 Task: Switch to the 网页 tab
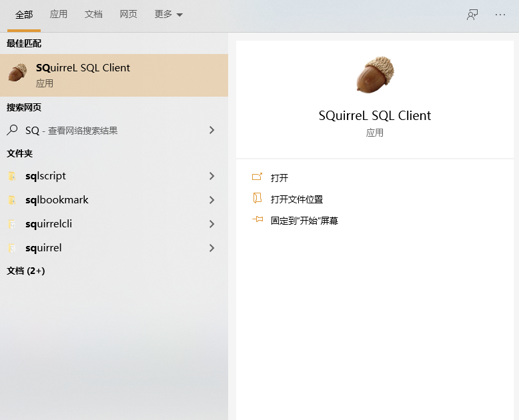click(128, 14)
